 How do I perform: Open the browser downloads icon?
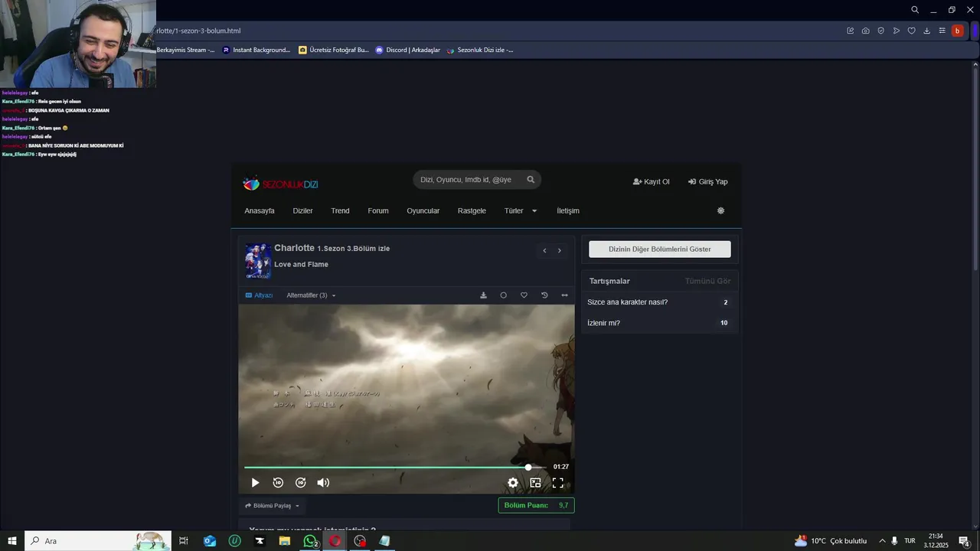point(927,31)
